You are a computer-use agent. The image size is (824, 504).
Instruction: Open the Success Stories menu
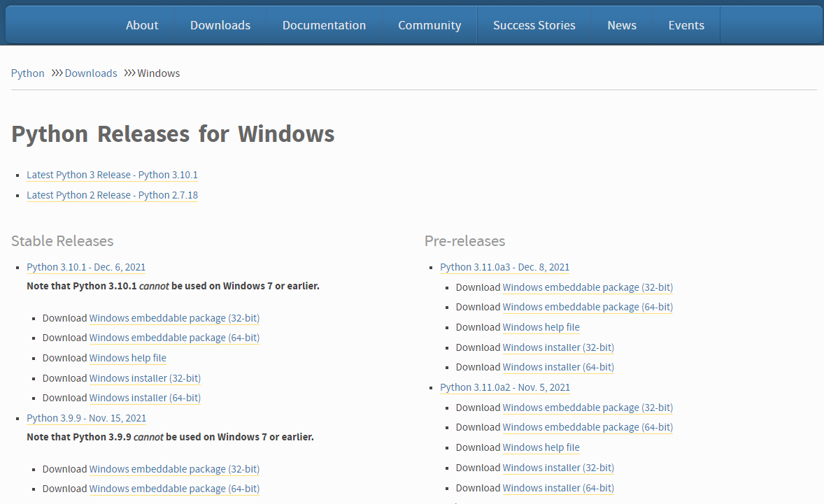coord(534,25)
